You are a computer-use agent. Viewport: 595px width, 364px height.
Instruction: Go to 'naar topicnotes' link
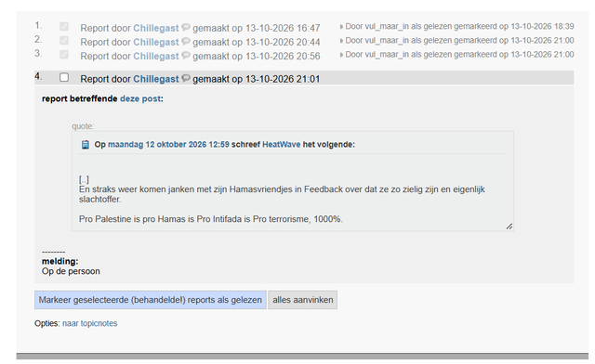click(x=90, y=323)
